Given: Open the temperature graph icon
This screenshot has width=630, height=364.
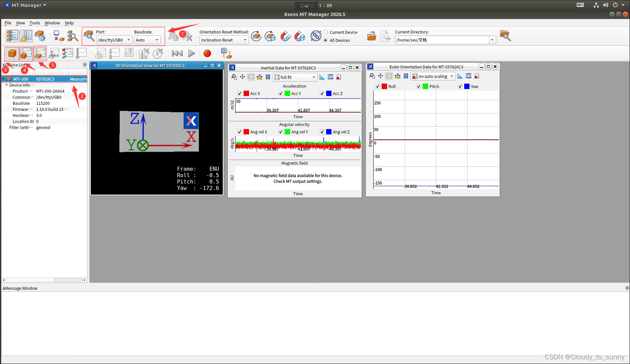Looking at the screenshot, I should click(x=81, y=54).
